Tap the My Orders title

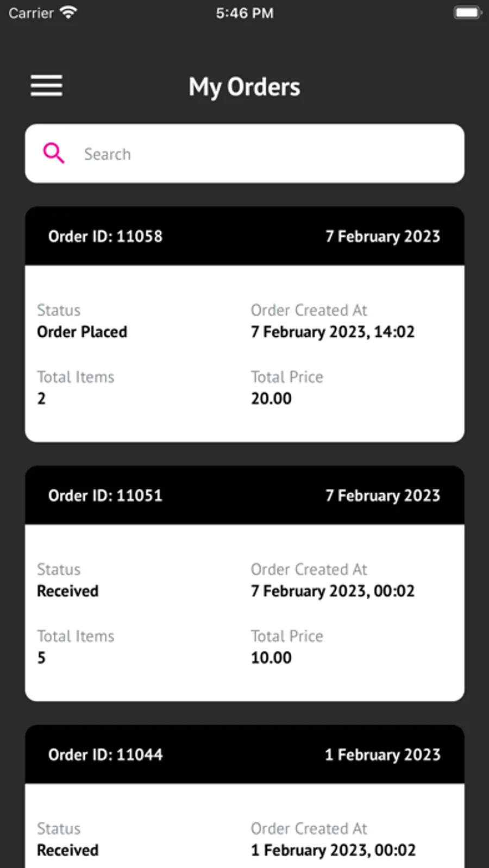(244, 87)
